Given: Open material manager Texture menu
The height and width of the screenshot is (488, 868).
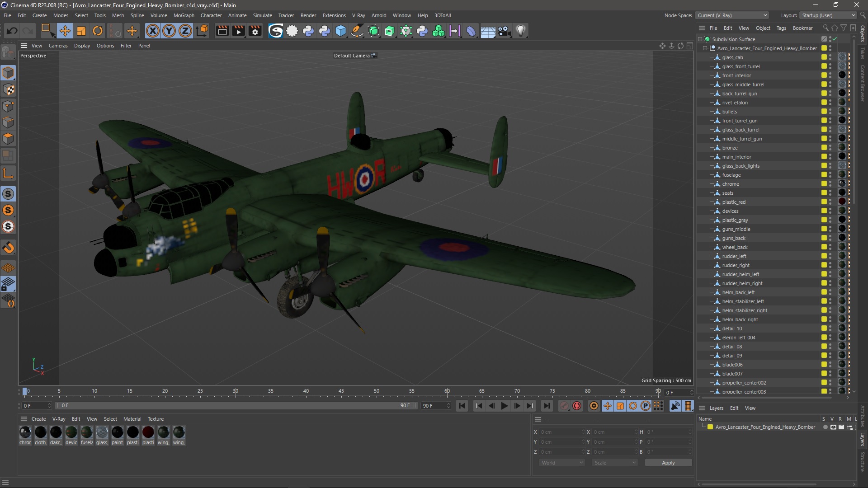Looking at the screenshot, I should coord(156,419).
